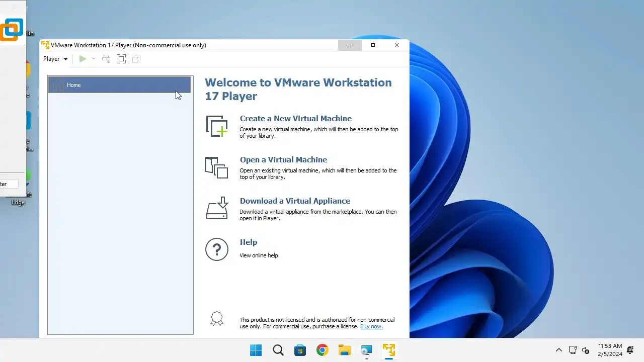Click the remote desktop monitor taskbar icon
This screenshot has height=362, width=644.
tap(367, 350)
